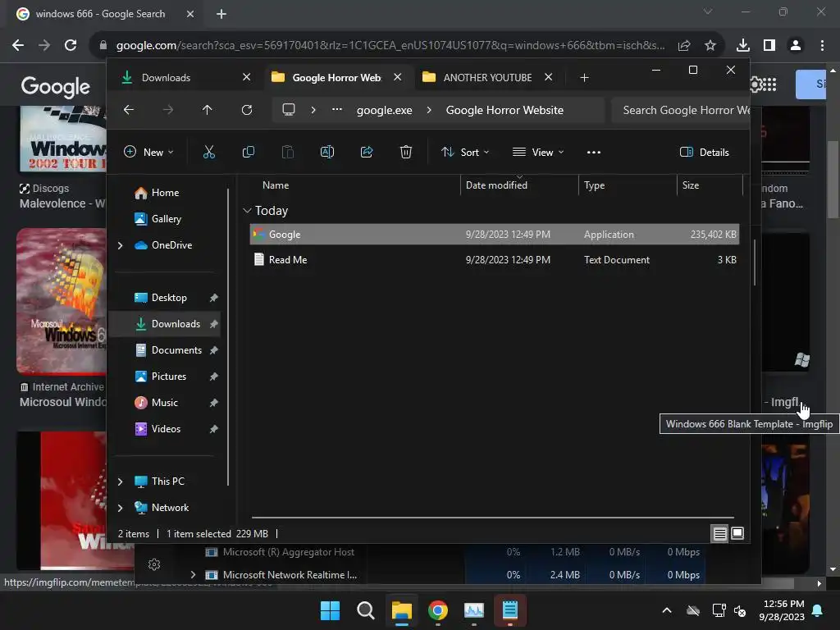Go back in Chrome browser
The height and width of the screenshot is (630, 840).
(18, 46)
